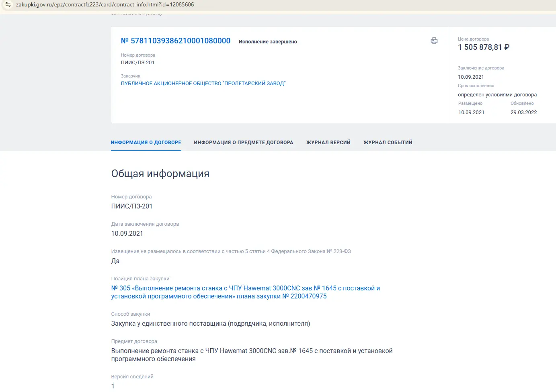The image size is (556, 392).
Task: Click the label Извещение не размещалось
Action: (x=231, y=251)
